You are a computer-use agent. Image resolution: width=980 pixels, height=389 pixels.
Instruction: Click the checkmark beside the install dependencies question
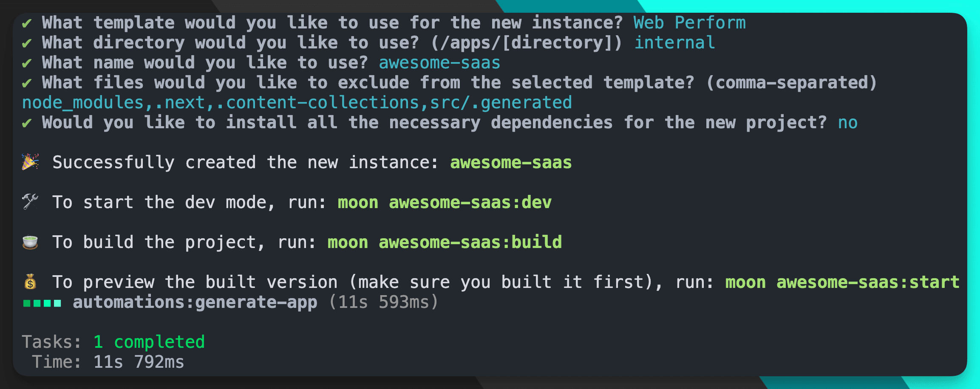click(27, 123)
